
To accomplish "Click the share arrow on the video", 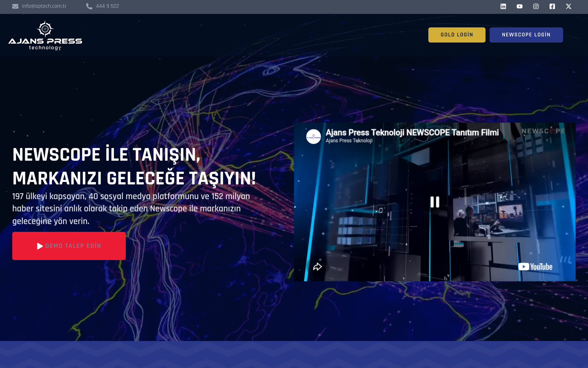I will coord(317,267).
